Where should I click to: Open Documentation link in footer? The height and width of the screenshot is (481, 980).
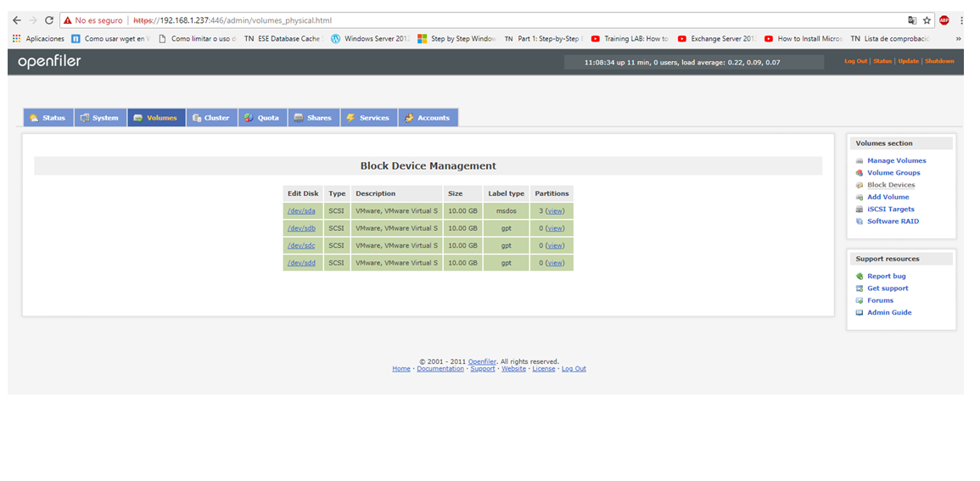click(440, 368)
